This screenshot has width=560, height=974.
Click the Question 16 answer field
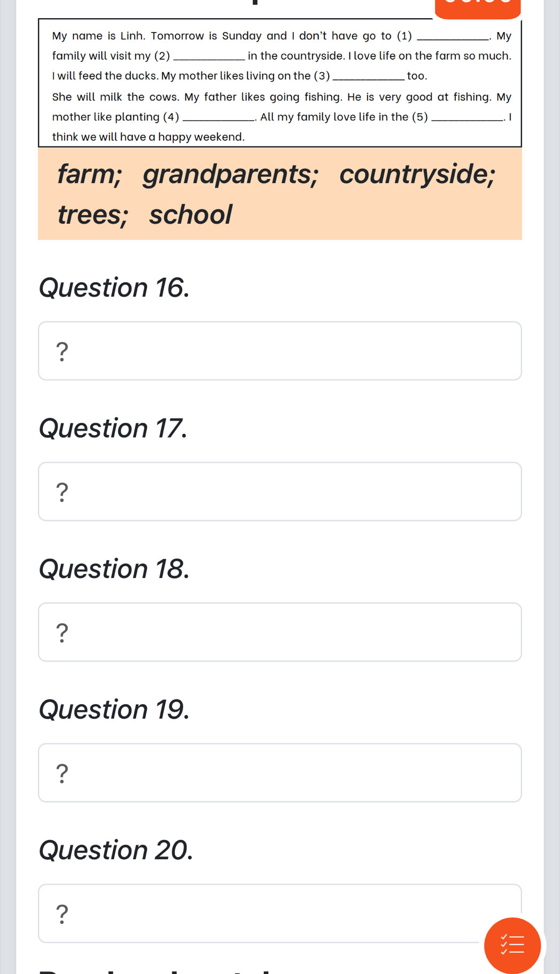280,351
